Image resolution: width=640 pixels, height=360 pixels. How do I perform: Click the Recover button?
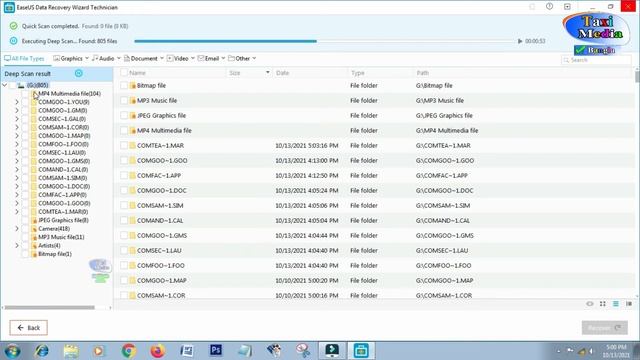click(x=604, y=328)
